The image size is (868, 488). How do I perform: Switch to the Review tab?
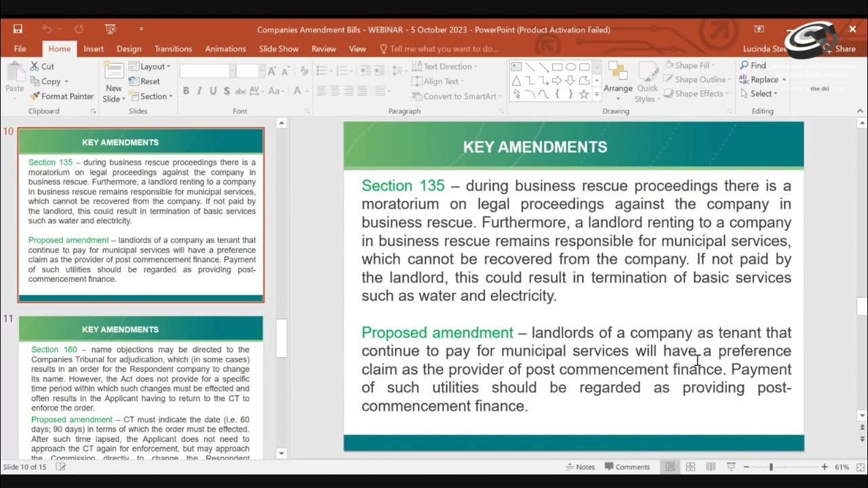click(323, 49)
